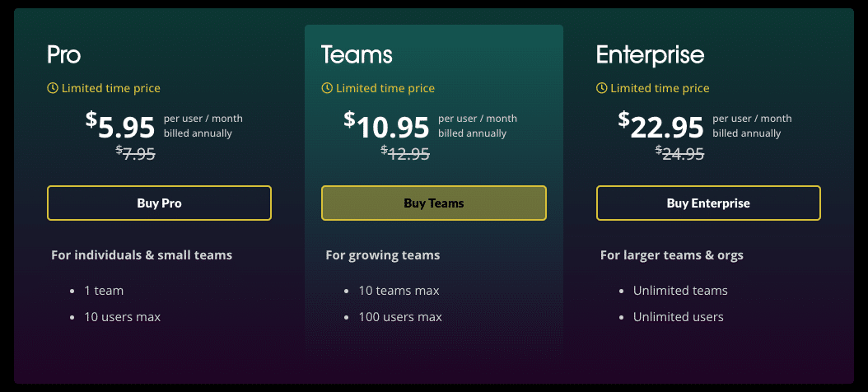The width and height of the screenshot is (868, 392).
Task: Click the crossed-out $12.95 price
Action: click(x=405, y=153)
